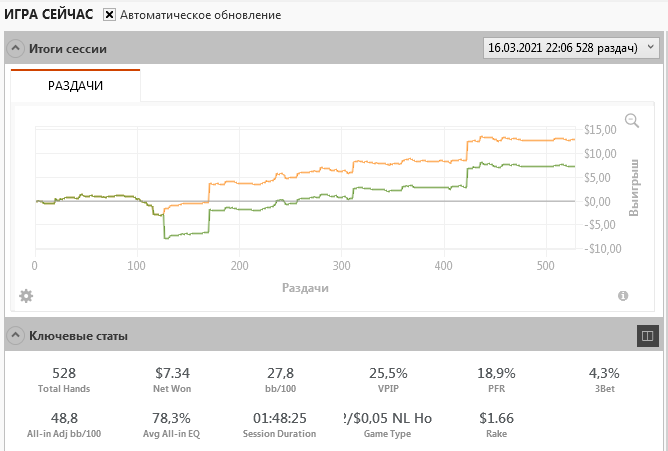Click the Итоги сессии header title
This screenshot has width=668, height=451.
pyautogui.click(x=68, y=48)
